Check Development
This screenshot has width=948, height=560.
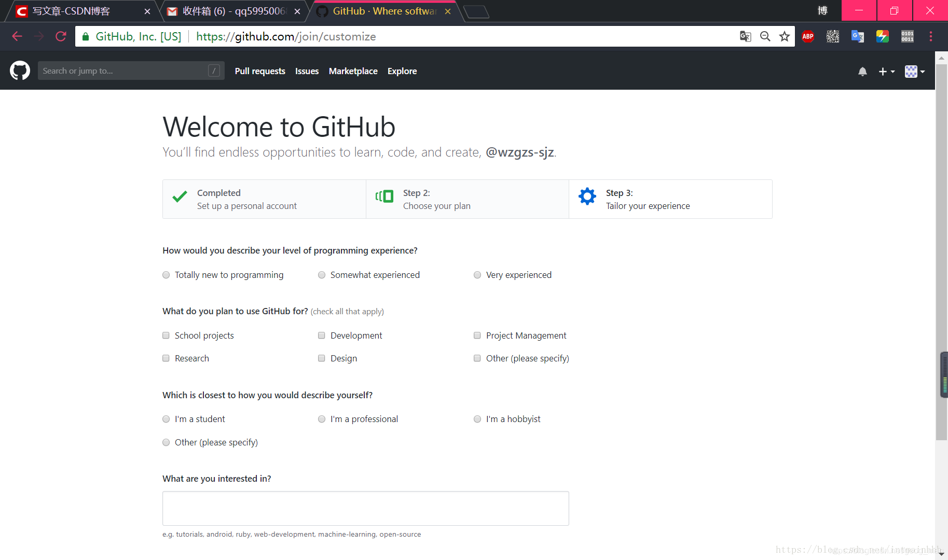click(322, 335)
